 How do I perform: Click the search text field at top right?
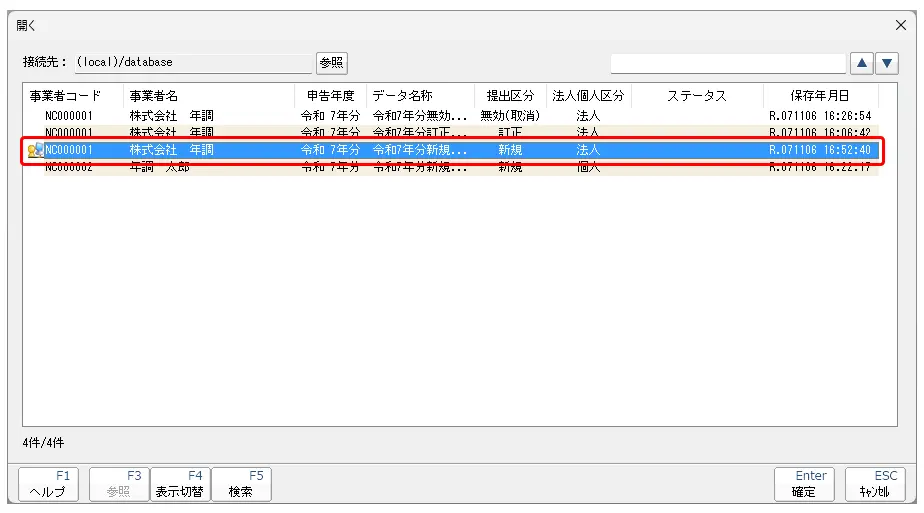(x=727, y=63)
